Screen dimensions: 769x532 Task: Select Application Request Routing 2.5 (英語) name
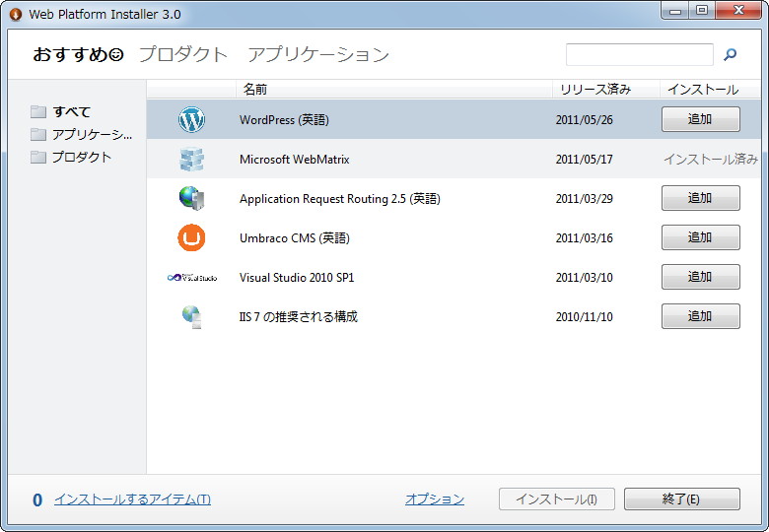click(340, 199)
